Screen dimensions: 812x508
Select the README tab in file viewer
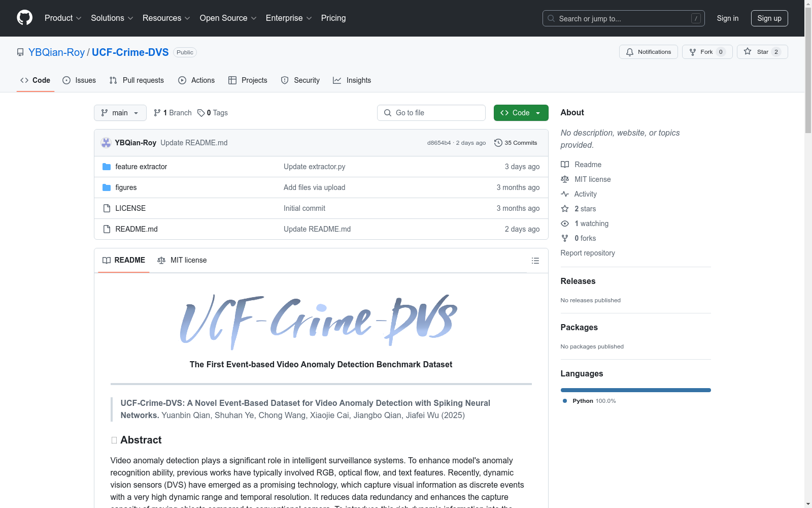tap(124, 260)
